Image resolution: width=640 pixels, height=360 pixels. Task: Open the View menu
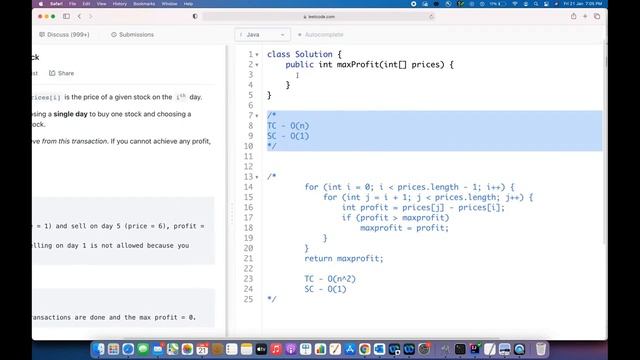pos(101,4)
